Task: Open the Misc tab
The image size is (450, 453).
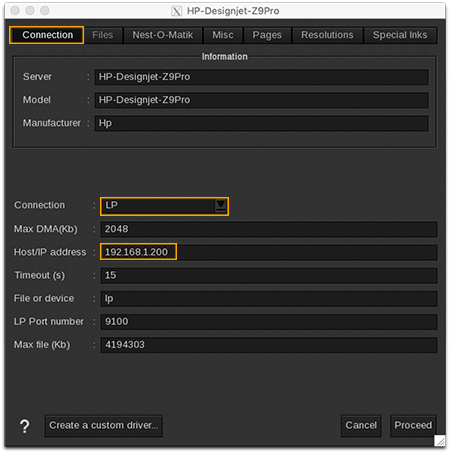Action: click(x=223, y=35)
